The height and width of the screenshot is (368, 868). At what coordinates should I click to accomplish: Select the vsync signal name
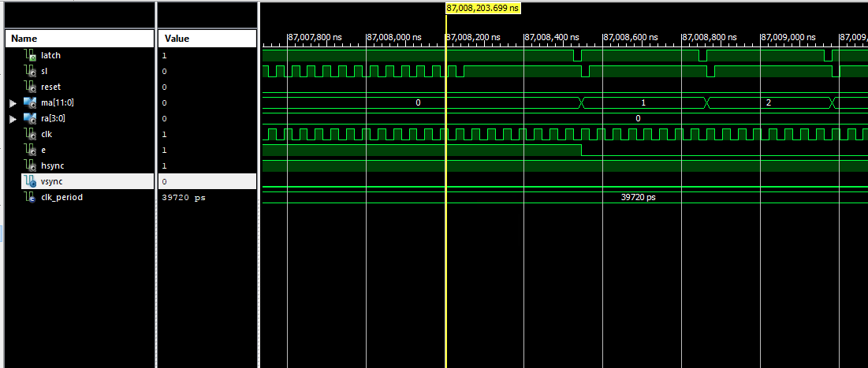coord(51,182)
